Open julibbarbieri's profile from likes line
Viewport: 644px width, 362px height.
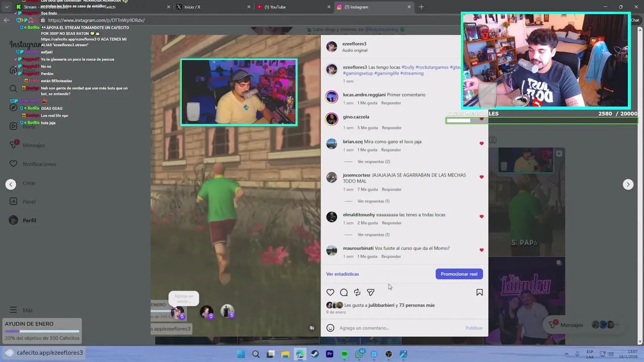381,305
